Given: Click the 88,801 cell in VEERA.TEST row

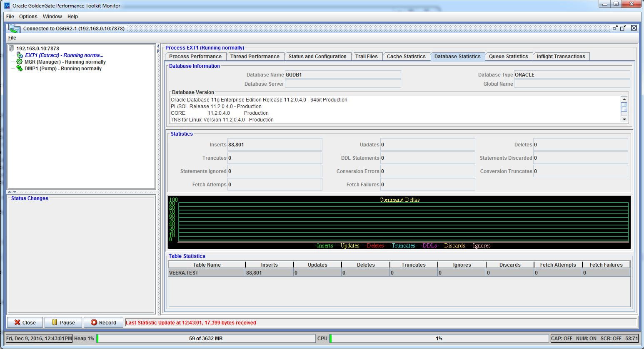Looking at the screenshot, I should coord(270,273).
